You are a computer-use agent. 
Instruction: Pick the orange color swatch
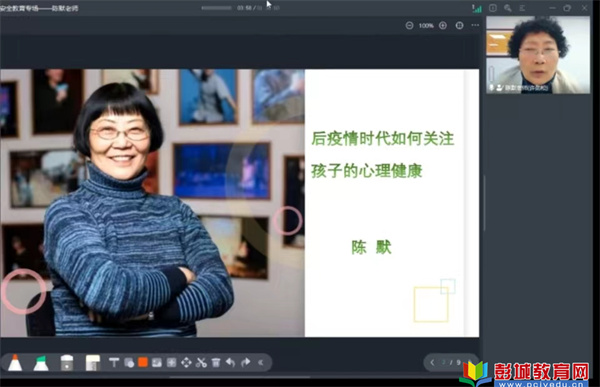pyautogui.click(x=143, y=362)
